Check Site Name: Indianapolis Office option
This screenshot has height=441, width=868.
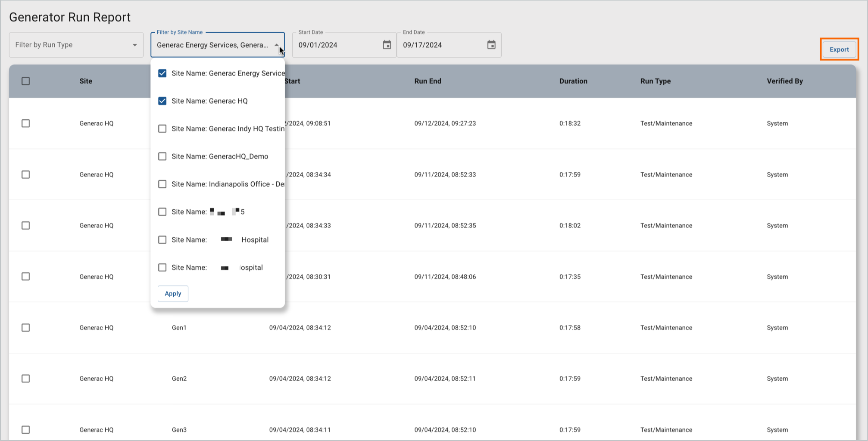162,184
